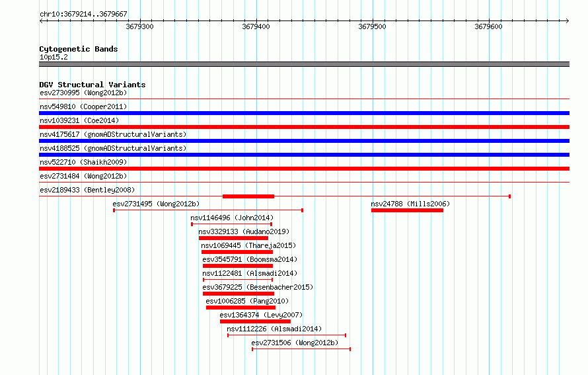588x375 pixels.
Task: Click the esv2731506 (Wong2012b) label
Action: (x=295, y=343)
